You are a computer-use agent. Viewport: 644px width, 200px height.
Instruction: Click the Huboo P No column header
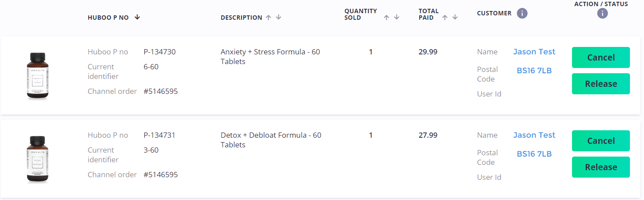[108, 18]
